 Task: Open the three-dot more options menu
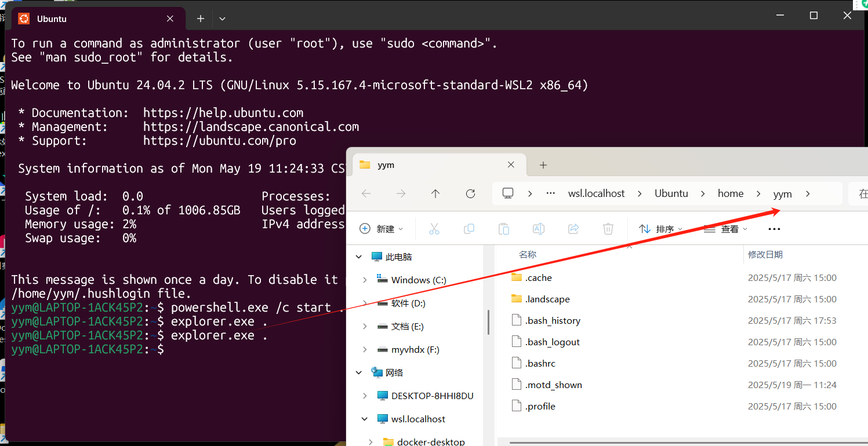(774, 229)
